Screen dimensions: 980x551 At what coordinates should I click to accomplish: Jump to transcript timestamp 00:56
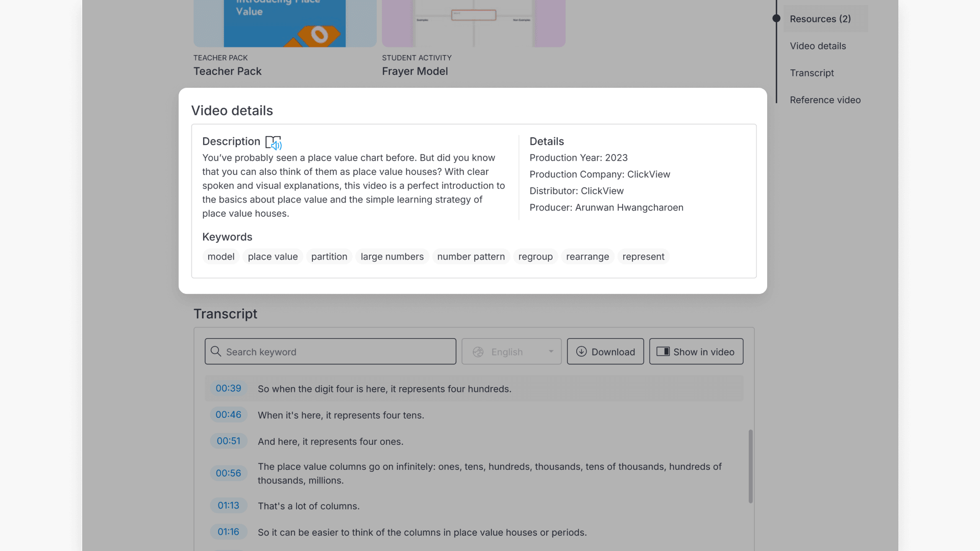pos(228,473)
